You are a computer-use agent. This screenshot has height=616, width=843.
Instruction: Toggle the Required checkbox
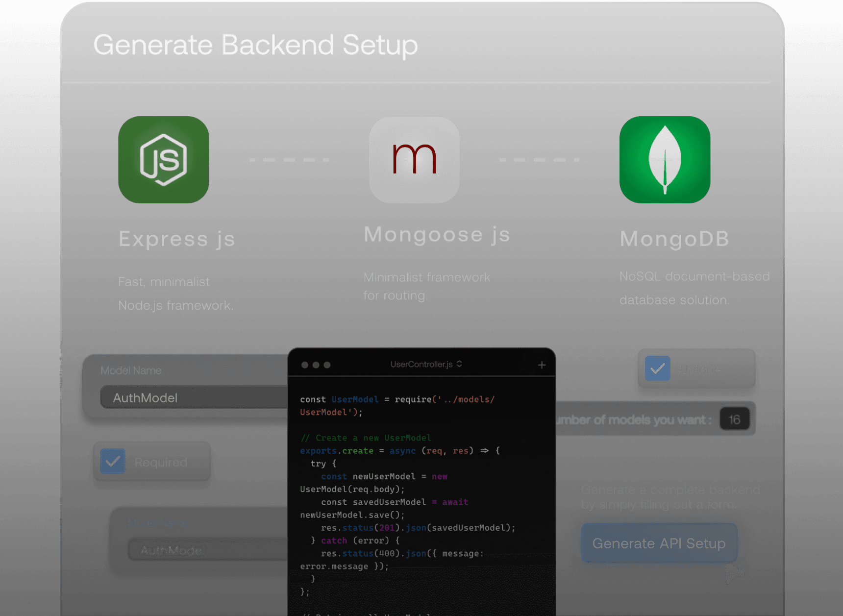click(x=113, y=461)
